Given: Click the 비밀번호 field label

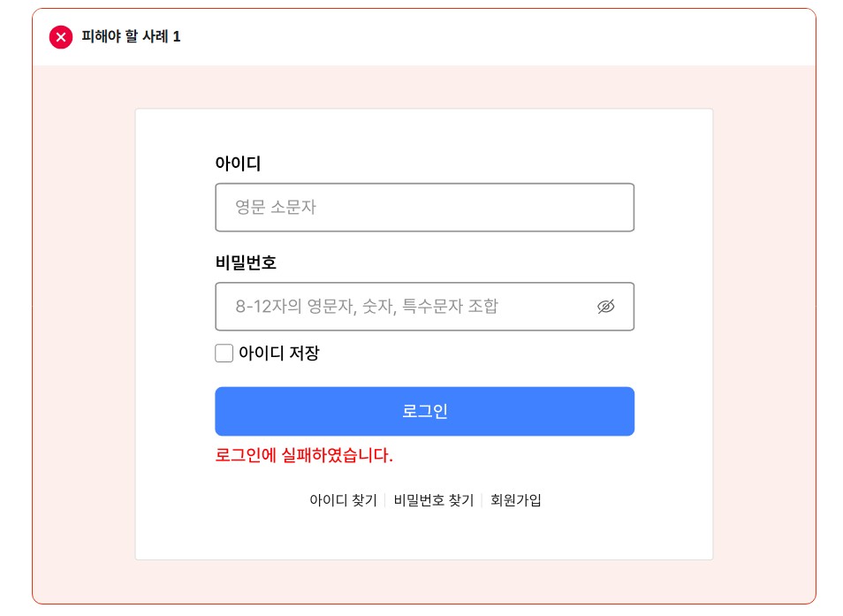Looking at the screenshot, I should point(246,262).
